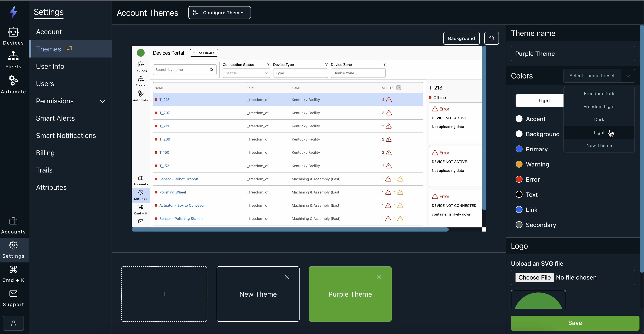Open user profile icon at bottom left

click(x=14, y=323)
